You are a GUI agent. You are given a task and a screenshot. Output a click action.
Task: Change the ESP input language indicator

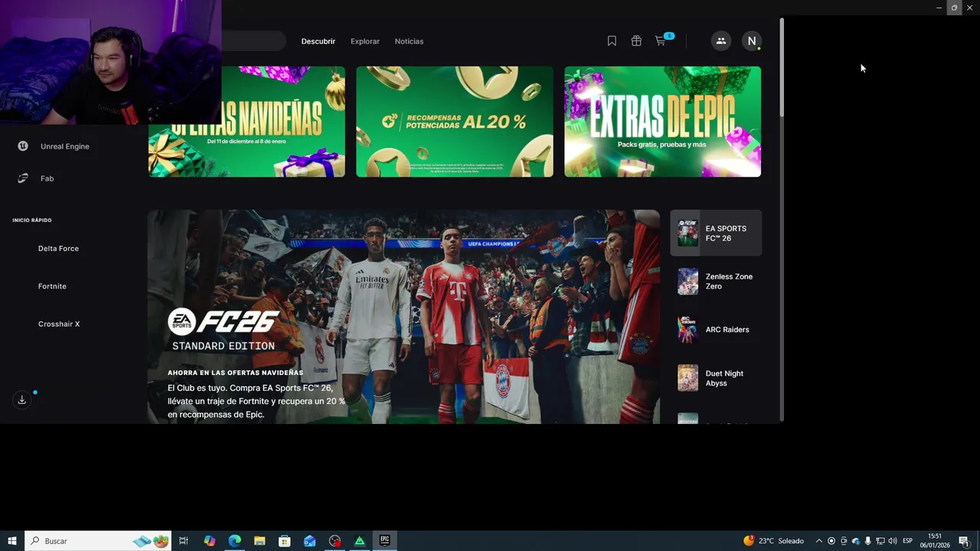pyautogui.click(x=908, y=541)
